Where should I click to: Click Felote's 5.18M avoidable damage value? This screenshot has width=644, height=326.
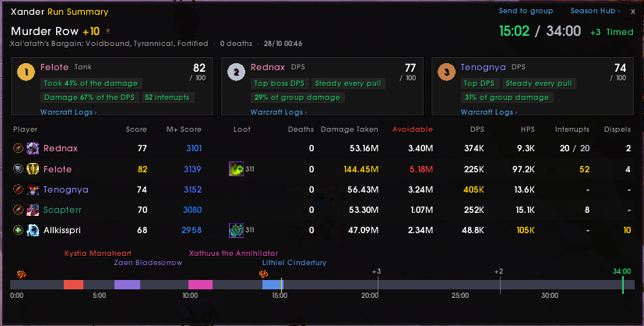(421, 169)
